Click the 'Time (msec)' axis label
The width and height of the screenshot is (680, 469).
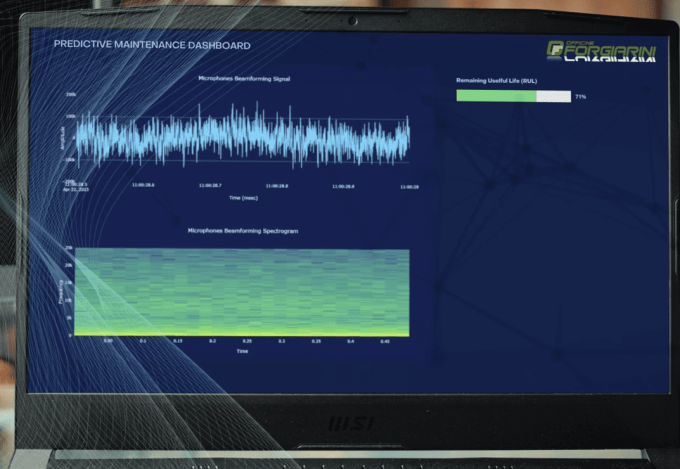(x=243, y=198)
